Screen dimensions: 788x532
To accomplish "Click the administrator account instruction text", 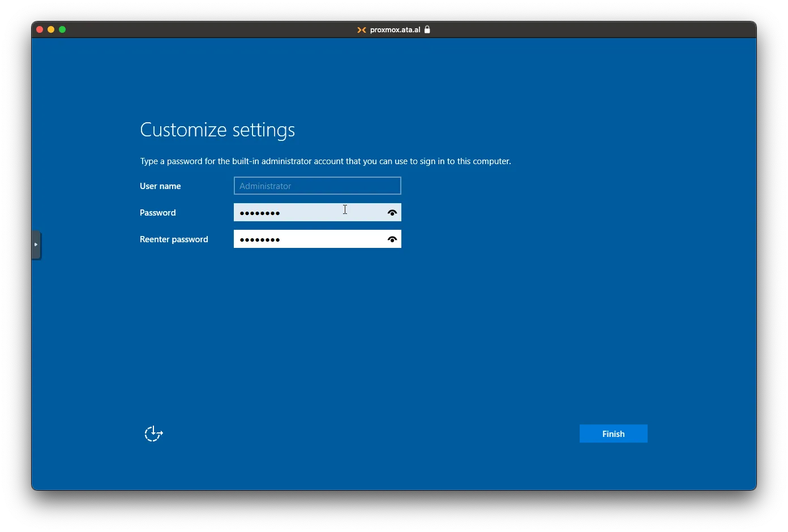I will [x=326, y=161].
